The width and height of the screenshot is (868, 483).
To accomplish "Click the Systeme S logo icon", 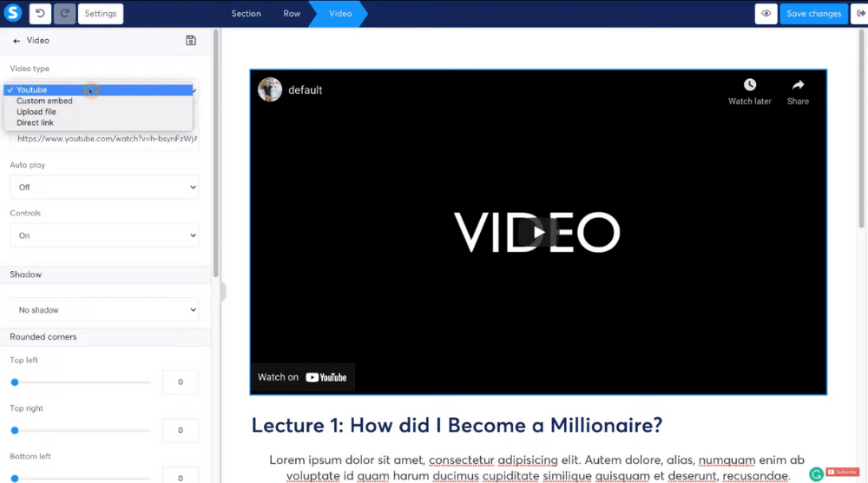I will [x=13, y=13].
